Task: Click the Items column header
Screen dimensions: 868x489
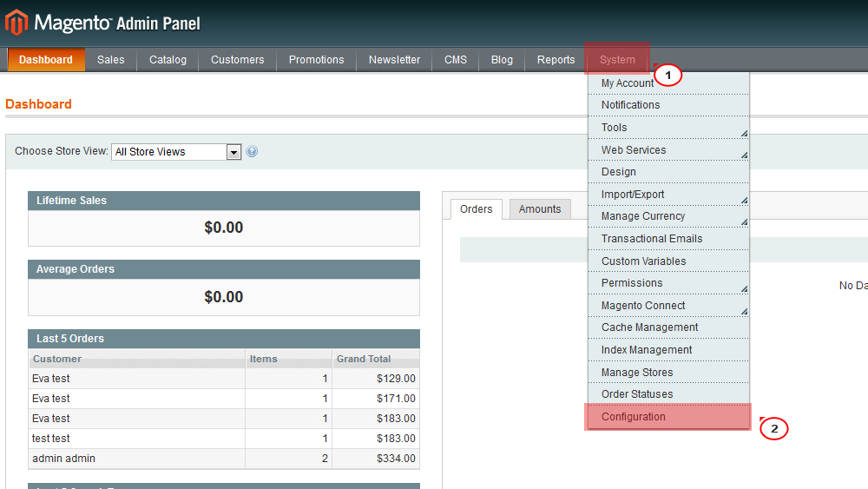Action: 288,359
